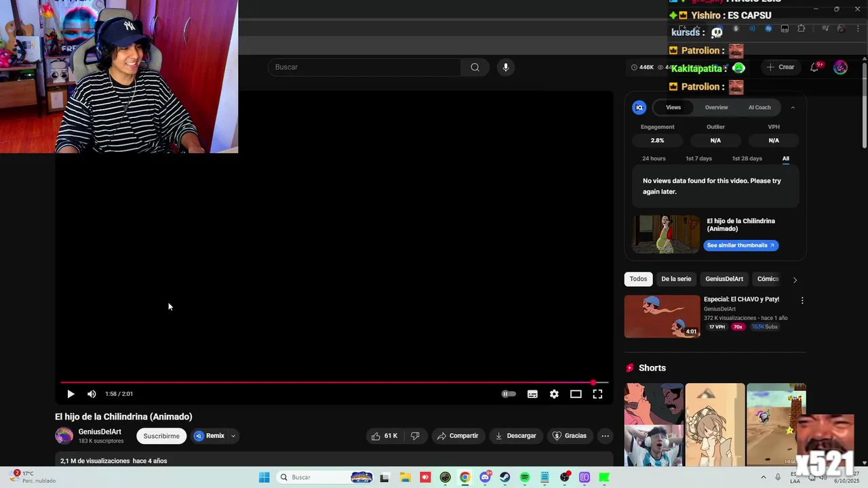Select the All views range
868x488 pixels.
pos(786,159)
